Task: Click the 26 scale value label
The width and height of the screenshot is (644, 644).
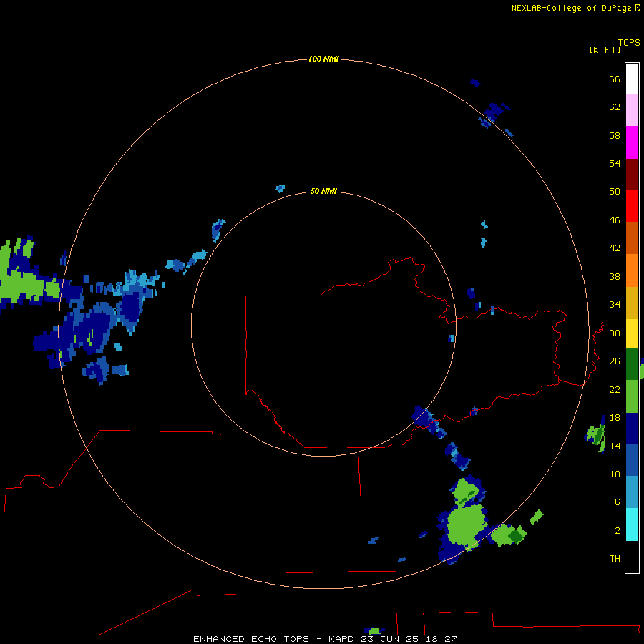Action: [x=615, y=361]
